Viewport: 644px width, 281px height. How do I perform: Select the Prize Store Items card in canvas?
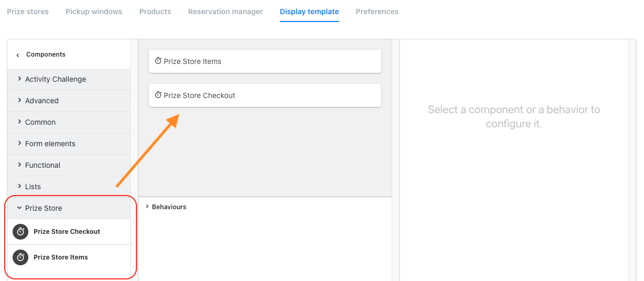coord(265,61)
